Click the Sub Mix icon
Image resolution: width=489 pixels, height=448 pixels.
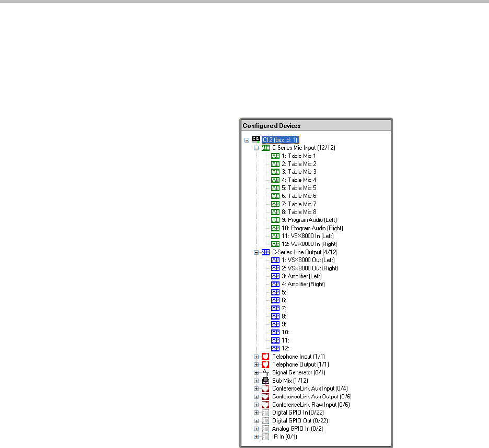coord(265,381)
